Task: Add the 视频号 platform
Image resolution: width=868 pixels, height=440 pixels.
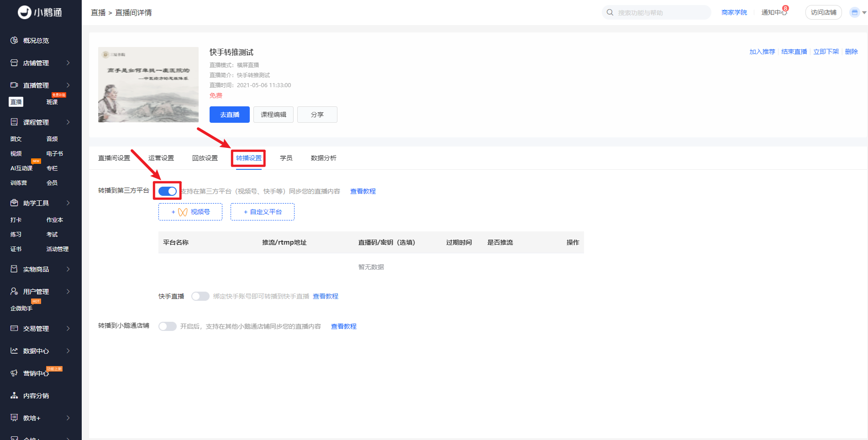Action: [x=190, y=212]
